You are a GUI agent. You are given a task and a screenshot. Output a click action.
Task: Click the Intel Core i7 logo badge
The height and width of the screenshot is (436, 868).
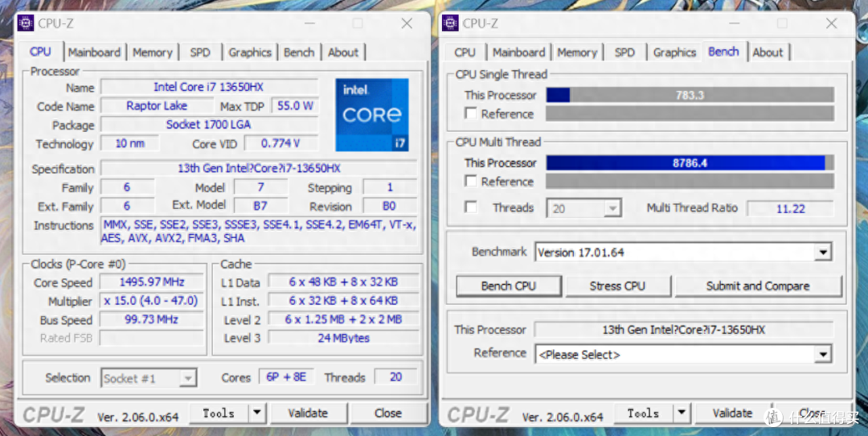tap(372, 114)
